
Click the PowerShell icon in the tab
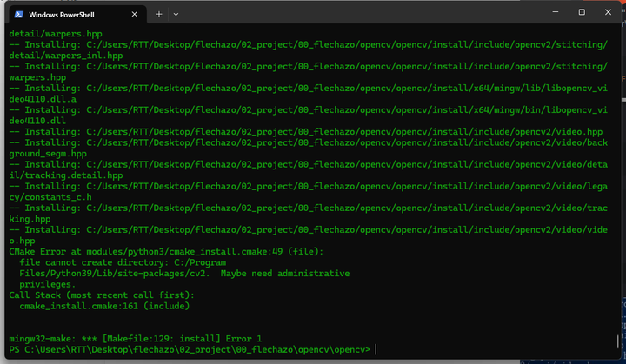pos(19,15)
